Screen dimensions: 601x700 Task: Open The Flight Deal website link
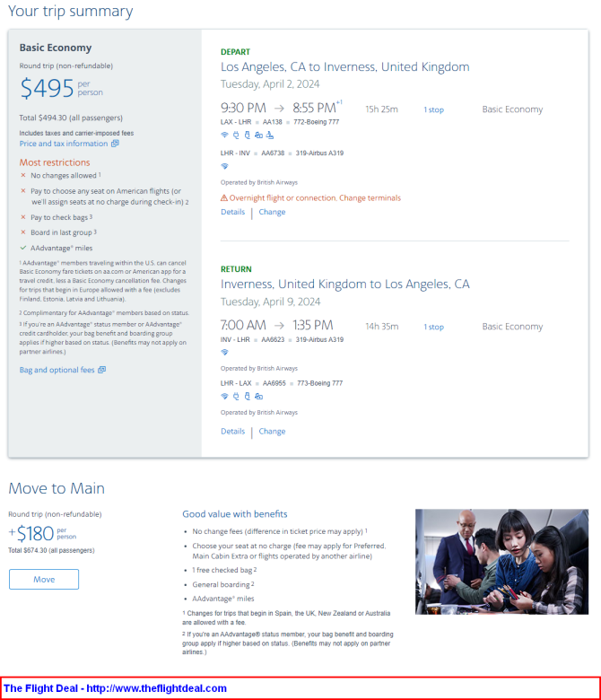tap(115, 688)
